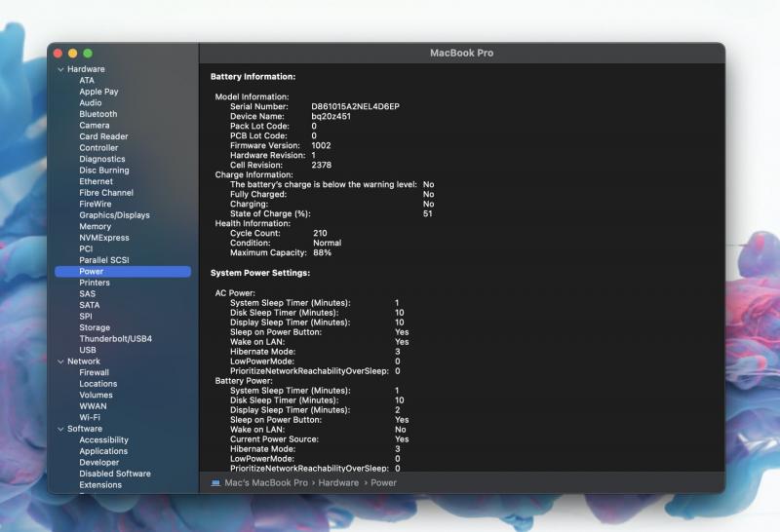Viewport: 780px width, 532px height.
Task: Click the System Power Settings heading
Action: [x=260, y=273]
